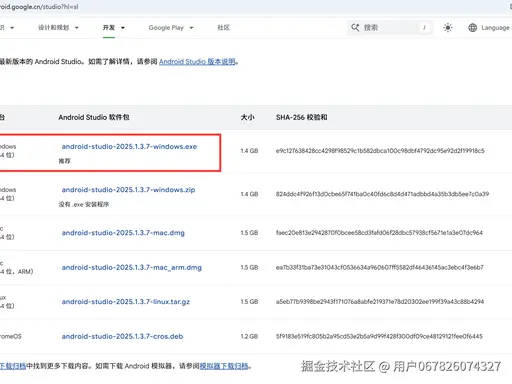Focus the 搜索 search input field
512x384 pixels.
(390, 27)
